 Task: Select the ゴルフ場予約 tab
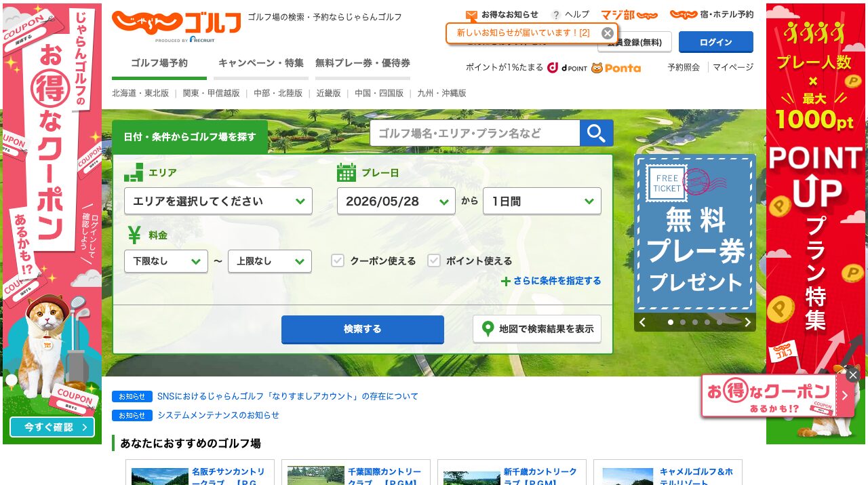tap(159, 64)
